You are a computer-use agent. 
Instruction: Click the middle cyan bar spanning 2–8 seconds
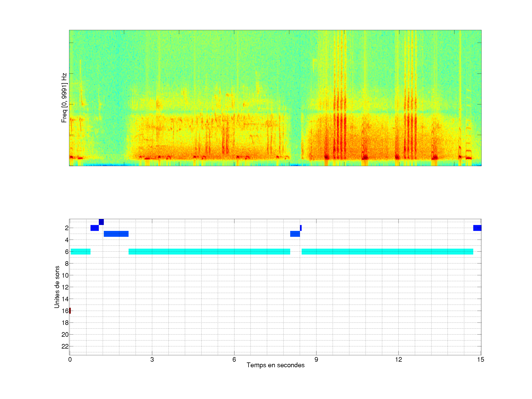[209, 252]
